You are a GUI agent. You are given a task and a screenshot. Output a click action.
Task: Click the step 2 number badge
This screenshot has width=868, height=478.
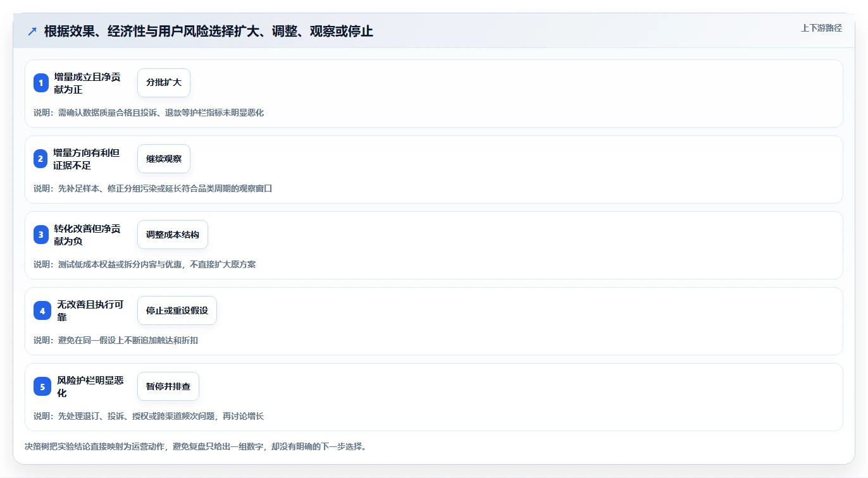pos(40,159)
